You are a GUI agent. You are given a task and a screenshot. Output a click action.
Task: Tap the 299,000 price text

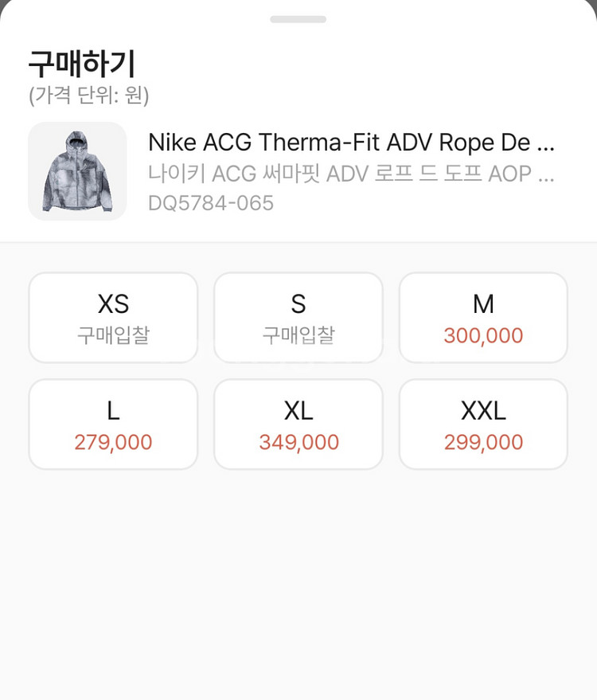point(483,442)
